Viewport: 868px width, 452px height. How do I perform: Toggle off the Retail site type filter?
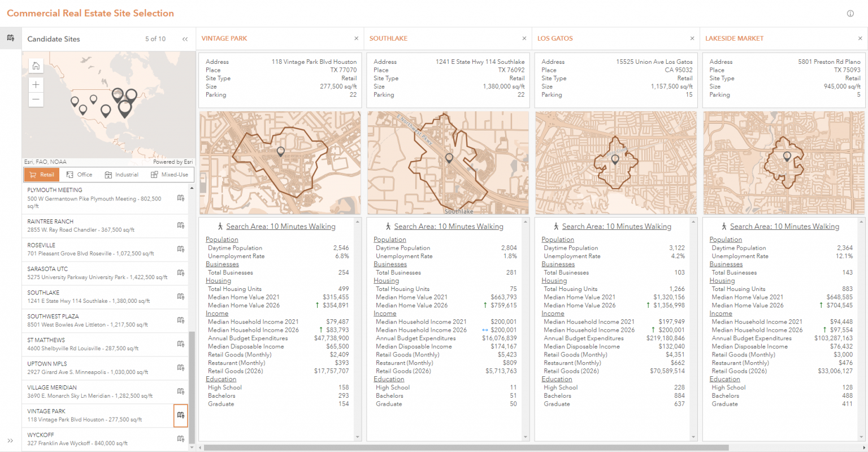41,175
